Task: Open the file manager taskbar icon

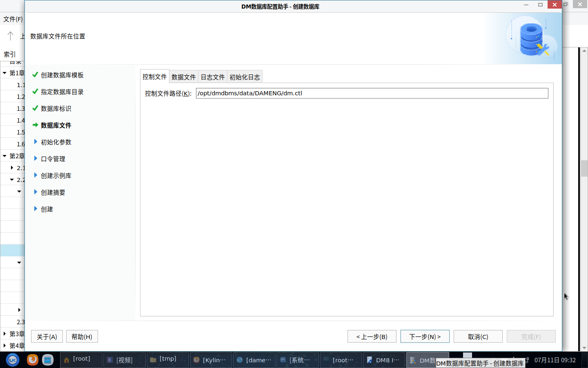Action: [x=48, y=360]
